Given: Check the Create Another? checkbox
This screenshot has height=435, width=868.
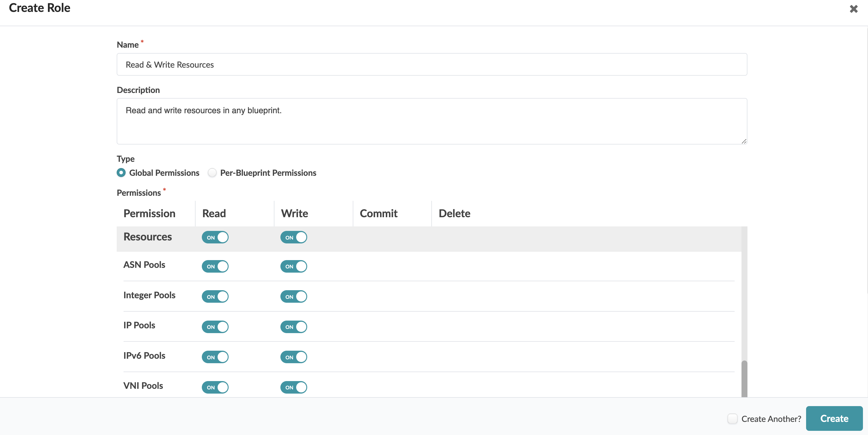Looking at the screenshot, I should pos(732,419).
